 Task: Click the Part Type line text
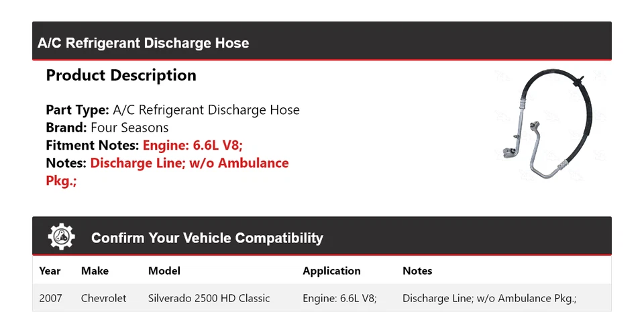[172, 109]
